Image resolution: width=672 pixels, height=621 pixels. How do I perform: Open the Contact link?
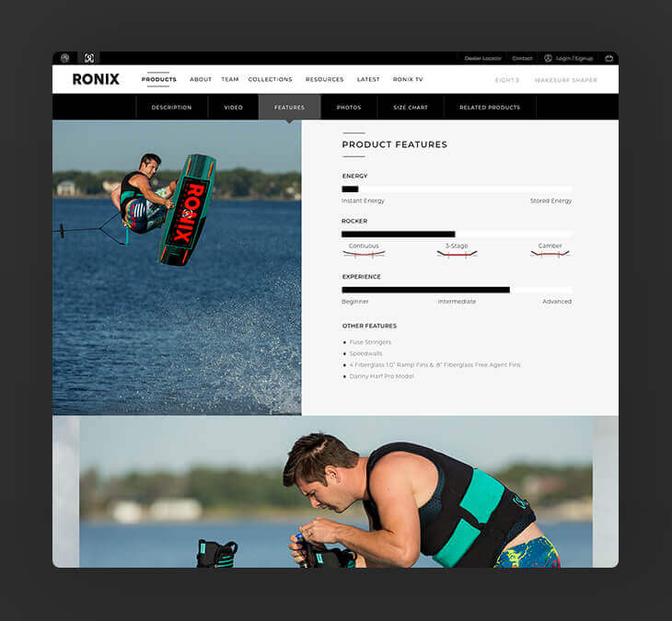coord(522,58)
